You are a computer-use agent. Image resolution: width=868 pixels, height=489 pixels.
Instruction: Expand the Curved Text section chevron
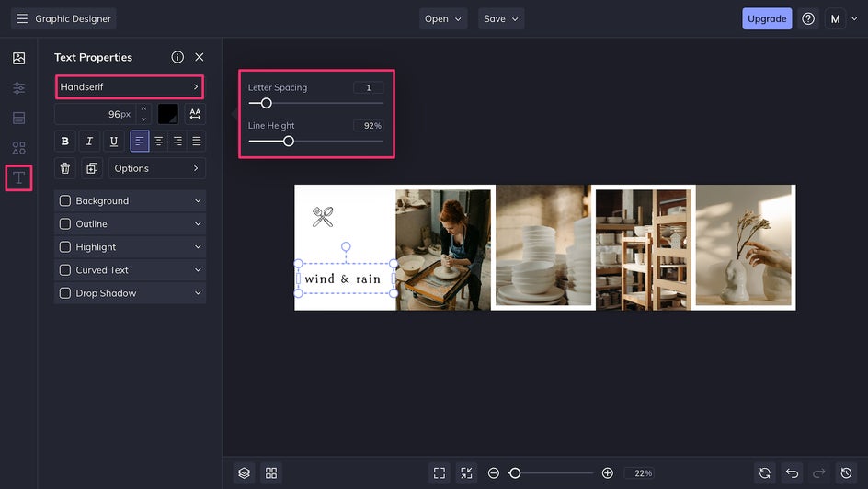pos(198,270)
